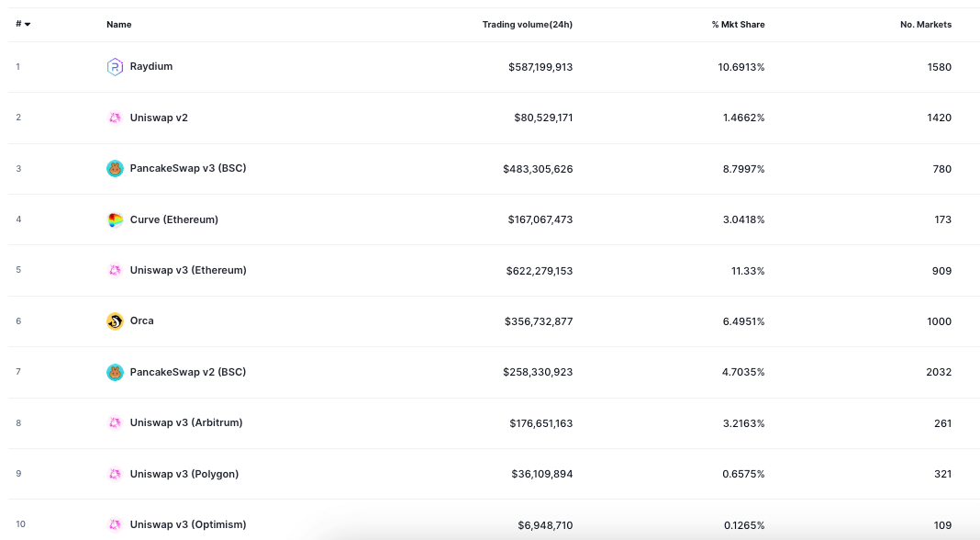980x540 pixels.
Task: Open Uniswap v3 (Optimism) link
Action: click(x=188, y=525)
